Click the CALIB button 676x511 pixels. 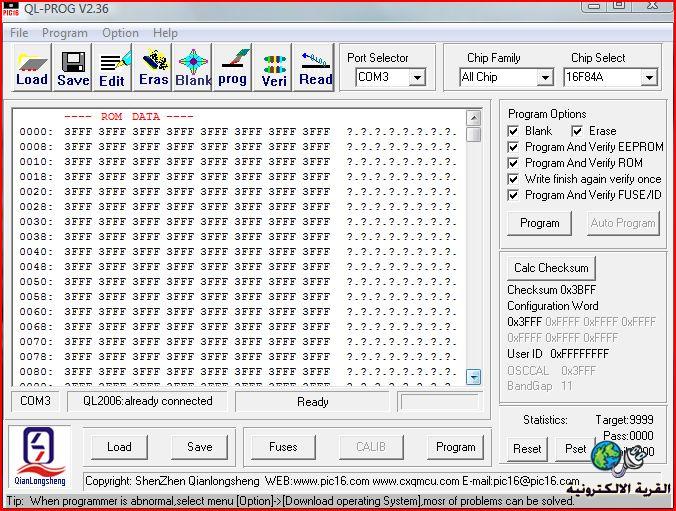click(x=371, y=447)
